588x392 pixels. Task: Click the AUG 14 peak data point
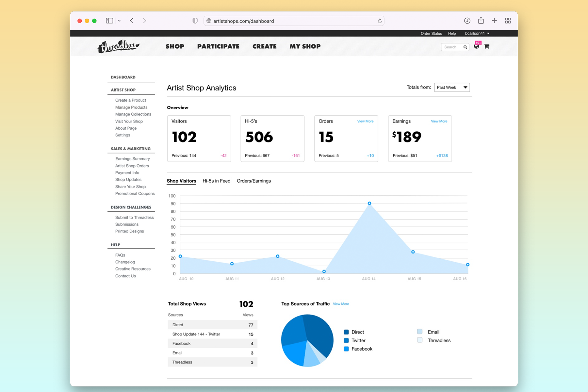click(369, 203)
